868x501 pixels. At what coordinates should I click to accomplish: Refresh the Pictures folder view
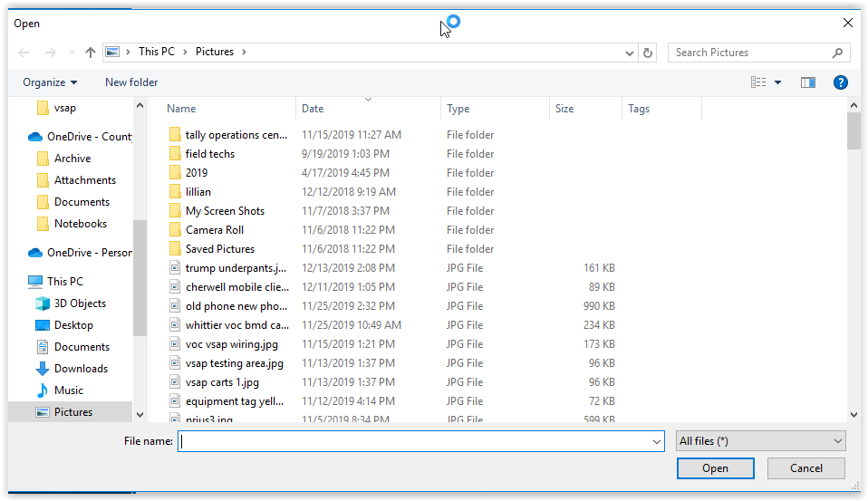point(648,53)
